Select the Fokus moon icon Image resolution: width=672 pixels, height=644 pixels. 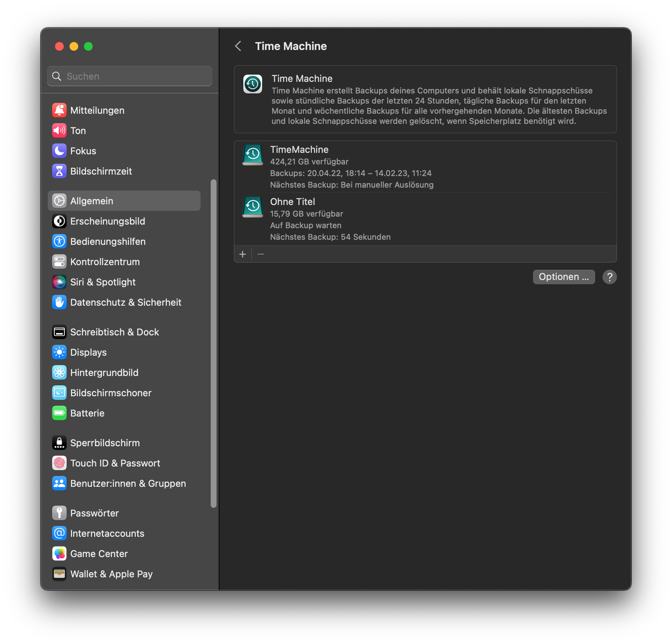point(59,151)
